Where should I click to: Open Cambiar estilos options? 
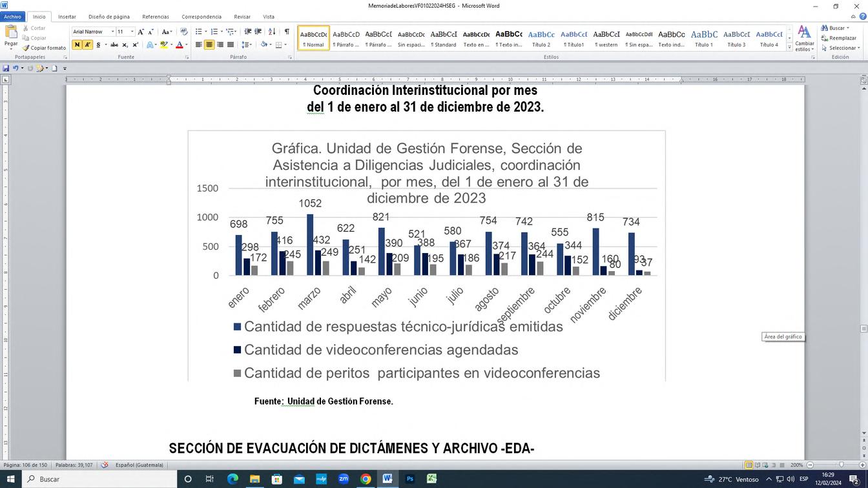pos(804,38)
